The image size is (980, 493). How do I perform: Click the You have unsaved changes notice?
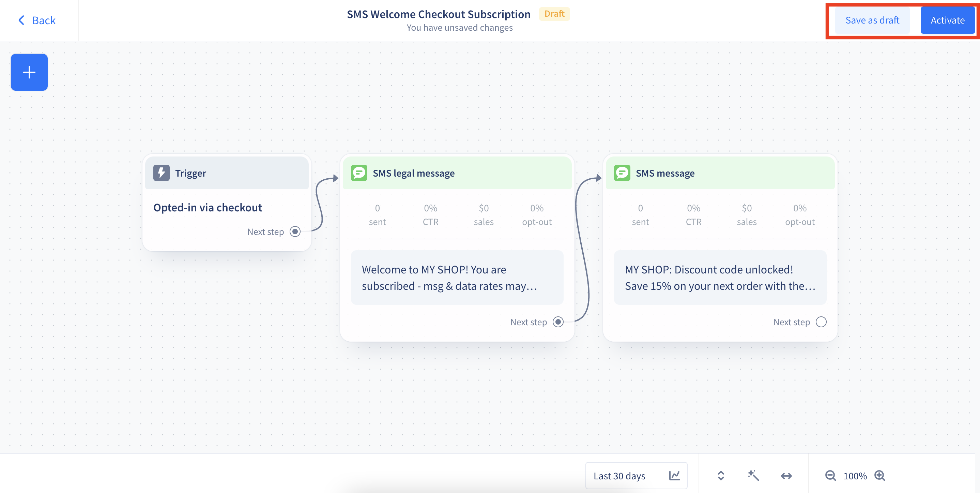pyautogui.click(x=459, y=28)
